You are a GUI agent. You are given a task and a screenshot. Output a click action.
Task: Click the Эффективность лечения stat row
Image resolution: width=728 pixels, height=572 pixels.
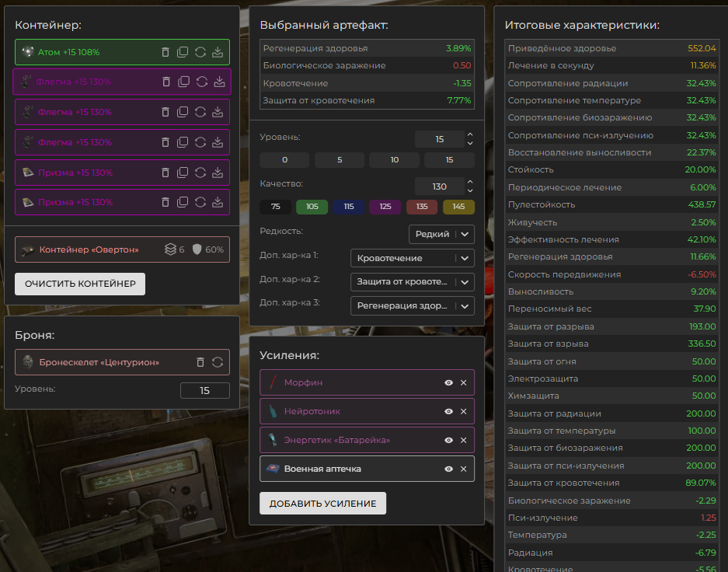612,239
